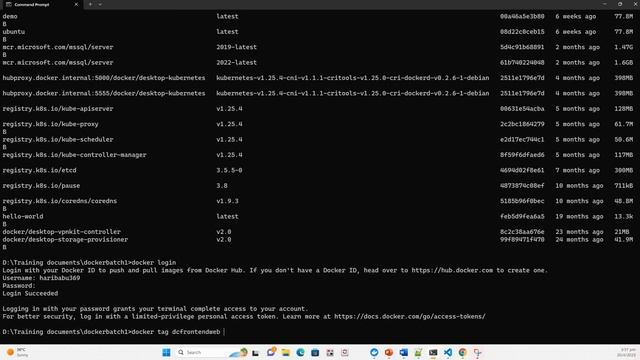This screenshot has height=360, width=640.
Task: Open File Explorer from the taskbar
Action: (285, 352)
